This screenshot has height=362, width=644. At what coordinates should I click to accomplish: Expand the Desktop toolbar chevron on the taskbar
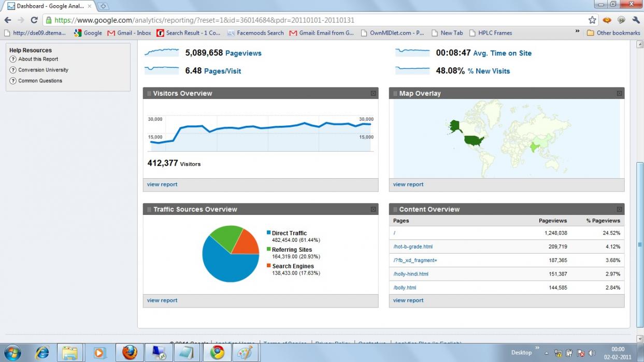537,348
